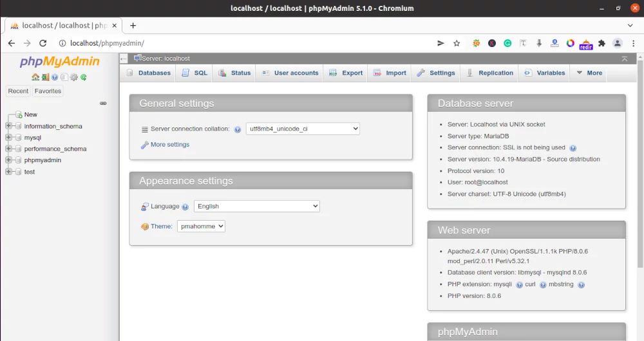Click help icon after SSL is not being used

pos(573,148)
